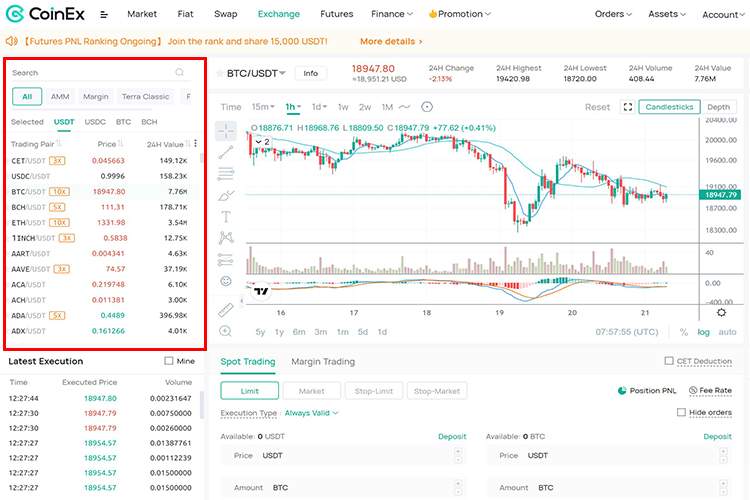
Task: Select the trend line drawing tool
Action: pyautogui.click(x=225, y=152)
